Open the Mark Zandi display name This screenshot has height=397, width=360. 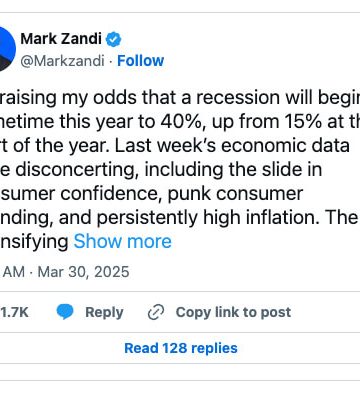tap(61, 39)
